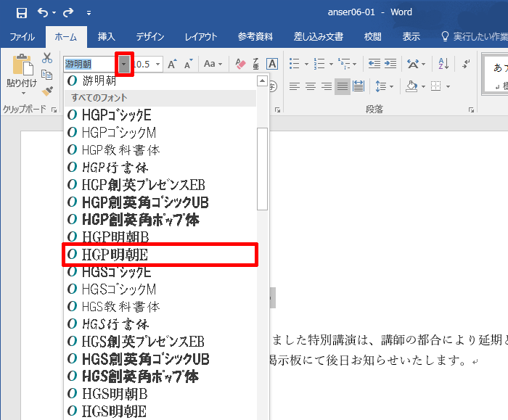Switch to the レイアウト tab

coord(201,37)
